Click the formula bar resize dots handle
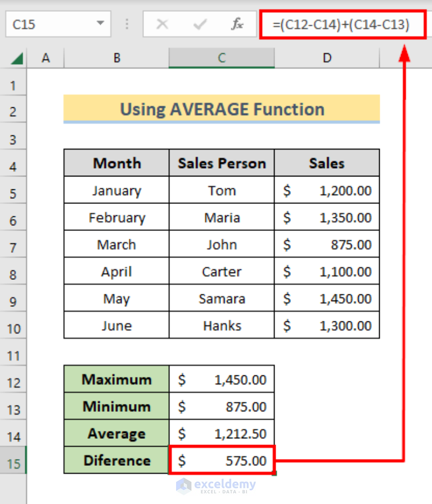432x504 pixels. coord(127,24)
